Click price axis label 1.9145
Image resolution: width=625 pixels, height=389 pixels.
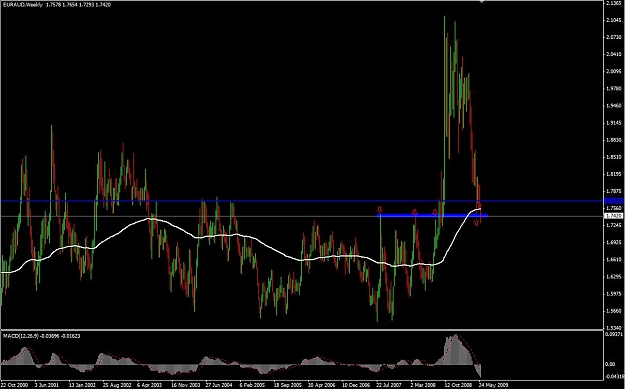coord(613,123)
